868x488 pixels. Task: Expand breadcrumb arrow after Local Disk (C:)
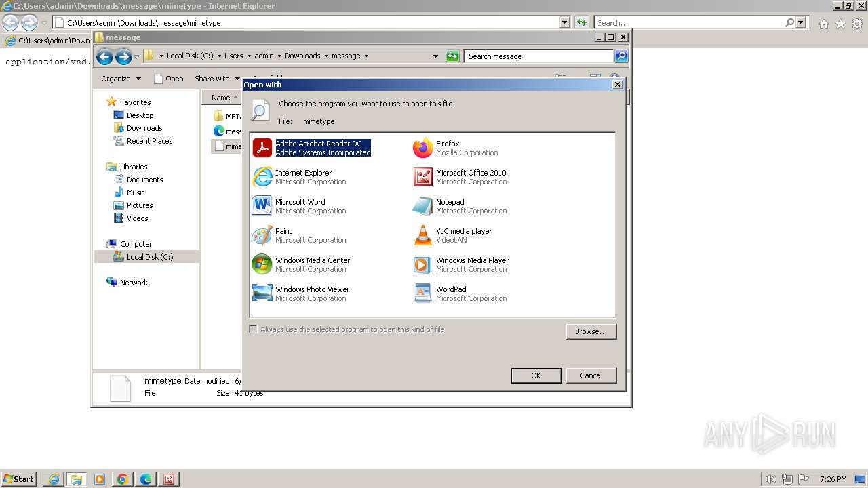pyautogui.click(x=219, y=56)
